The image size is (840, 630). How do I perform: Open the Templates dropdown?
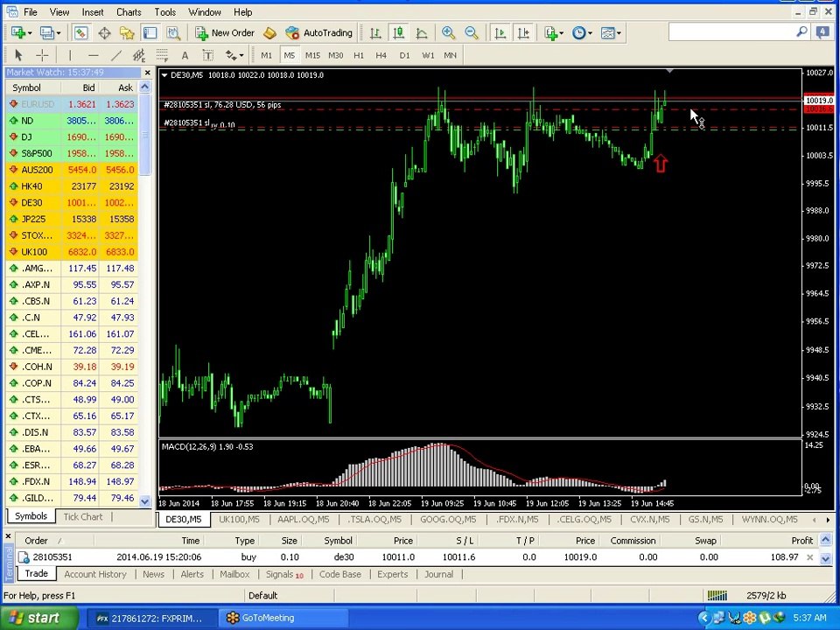(611, 32)
